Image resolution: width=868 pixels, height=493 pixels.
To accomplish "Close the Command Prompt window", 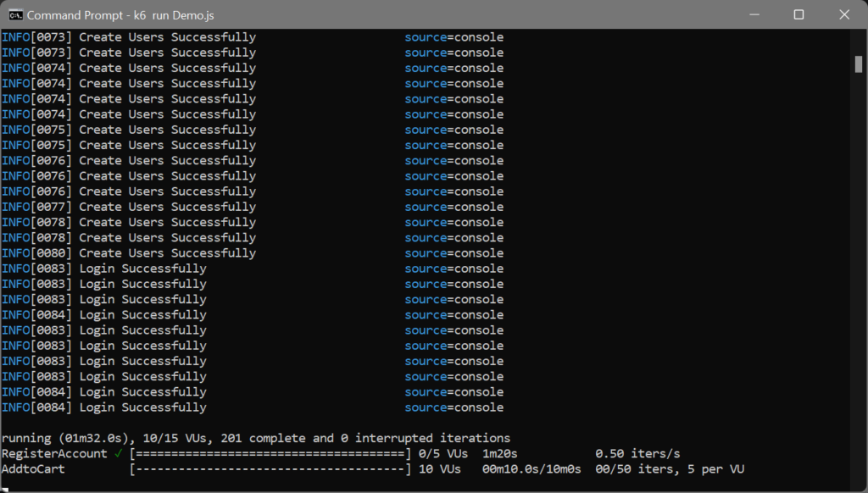I will [x=843, y=14].
